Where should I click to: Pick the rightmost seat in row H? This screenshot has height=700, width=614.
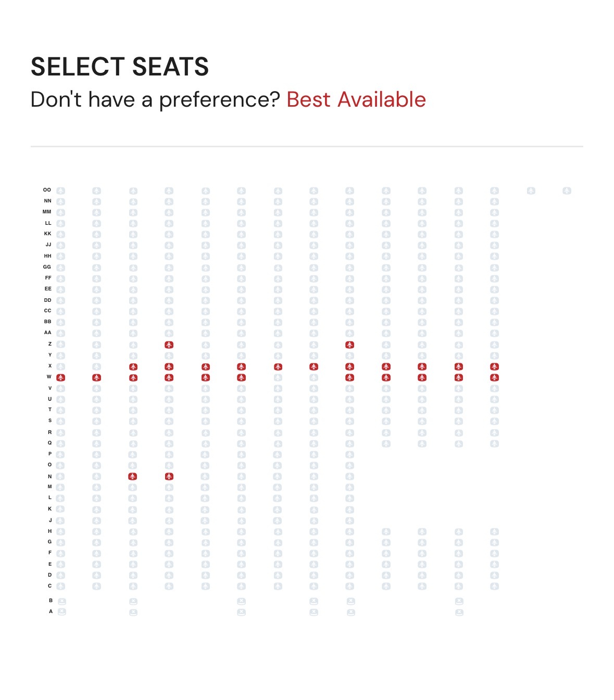point(494,531)
